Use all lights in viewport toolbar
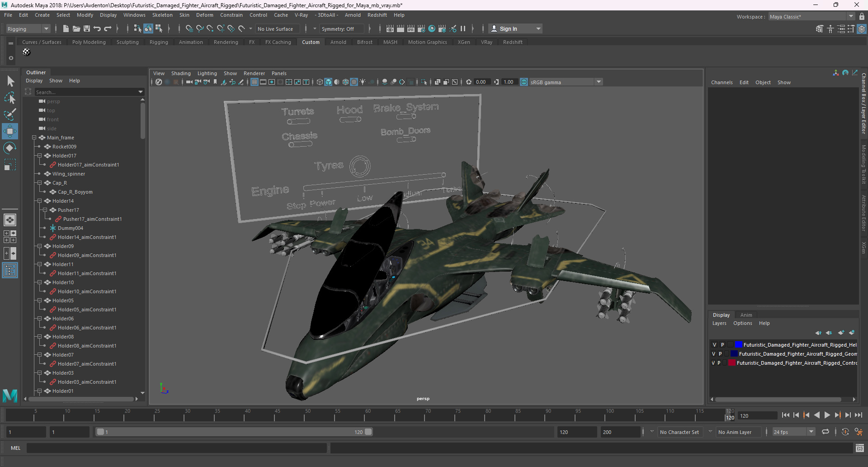The width and height of the screenshot is (868, 467). tap(363, 82)
